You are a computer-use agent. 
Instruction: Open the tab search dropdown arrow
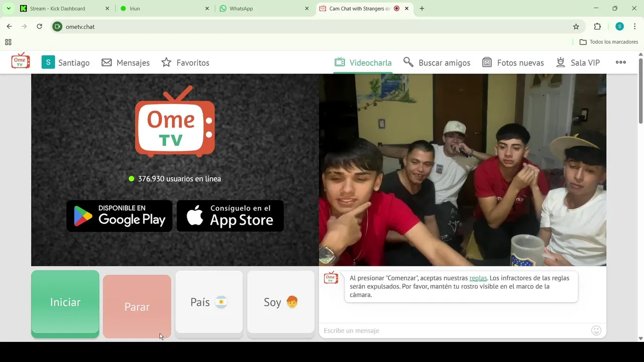coord(8,9)
